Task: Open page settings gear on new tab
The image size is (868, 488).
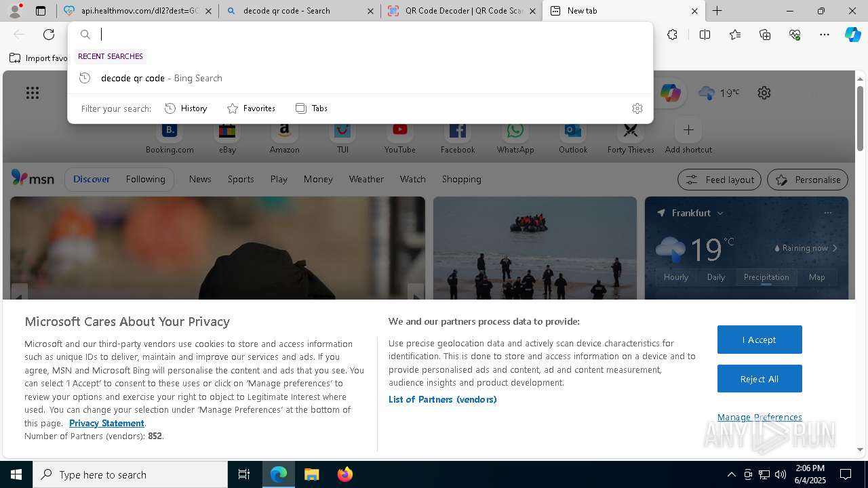Action: coord(764,93)
